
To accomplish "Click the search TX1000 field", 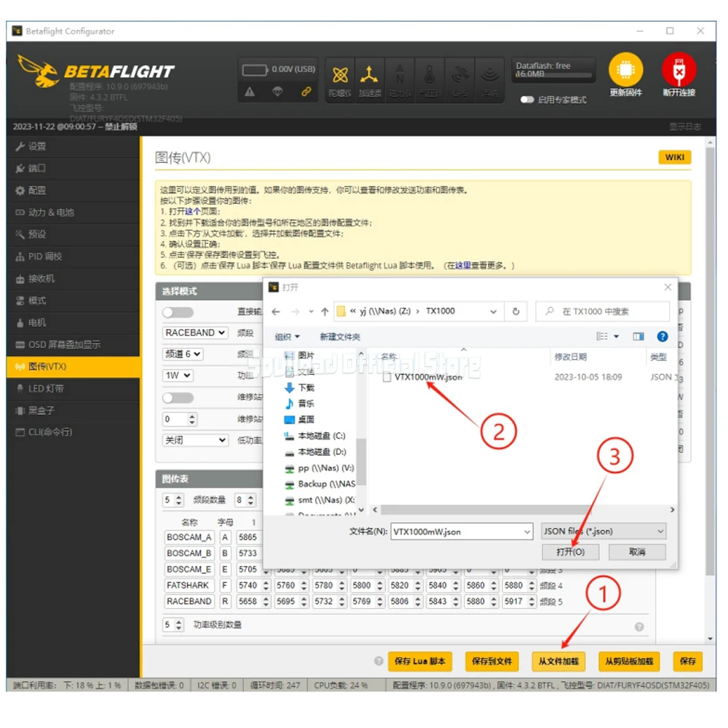I will (602, 312).
